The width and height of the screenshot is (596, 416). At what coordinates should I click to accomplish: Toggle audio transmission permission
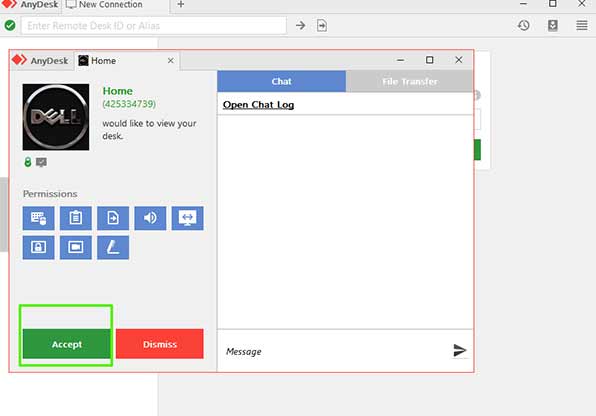(x=150, y=218)
